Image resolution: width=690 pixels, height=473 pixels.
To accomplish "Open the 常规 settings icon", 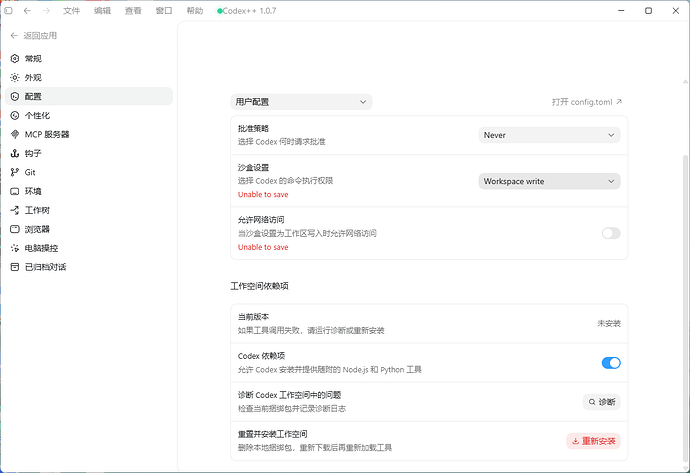I will click(15, 59).
